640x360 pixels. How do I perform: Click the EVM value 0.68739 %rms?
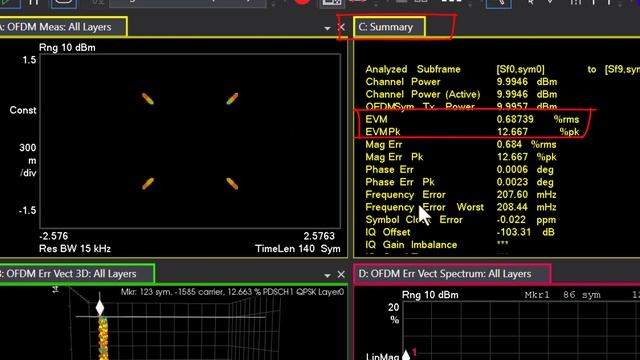(x=538, y=119)
